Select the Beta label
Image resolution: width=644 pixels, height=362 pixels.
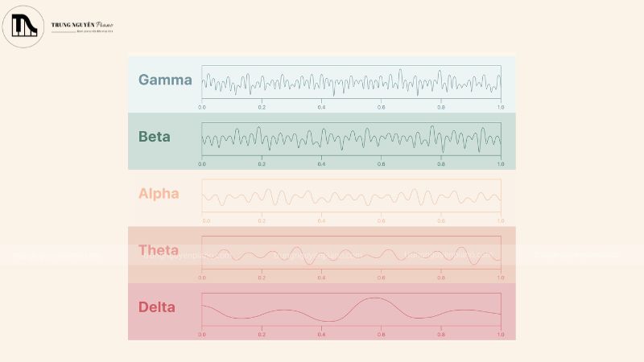[x=155, y=137]
